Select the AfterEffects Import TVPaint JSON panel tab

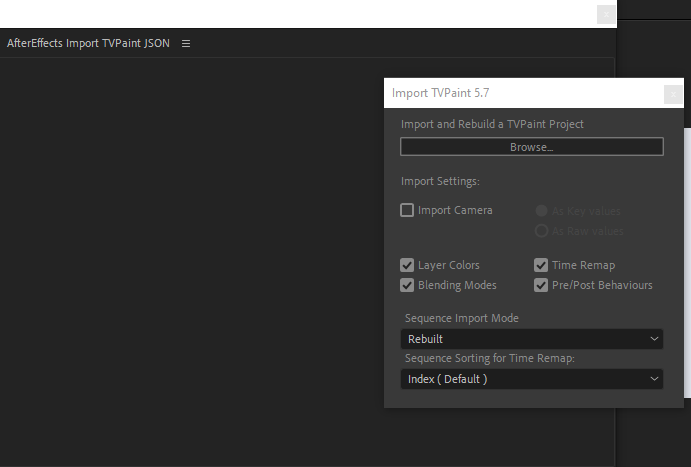(88, 43)
